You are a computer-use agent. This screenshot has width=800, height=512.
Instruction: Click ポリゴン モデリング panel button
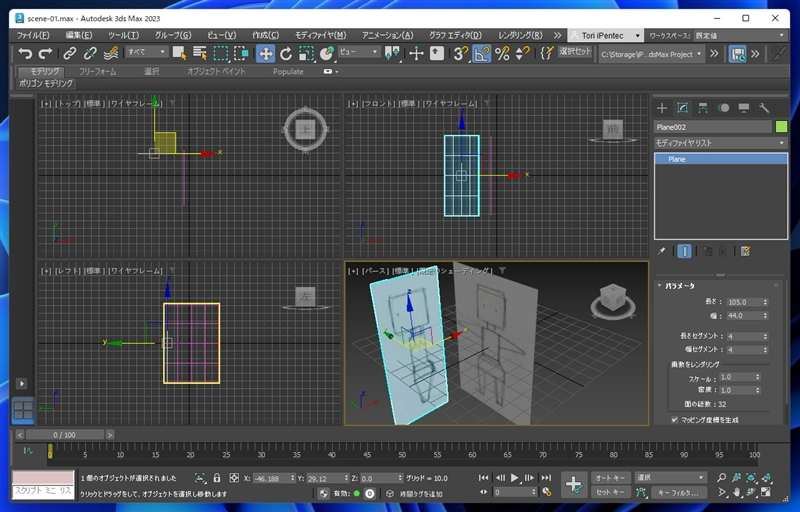coord(46,83)
